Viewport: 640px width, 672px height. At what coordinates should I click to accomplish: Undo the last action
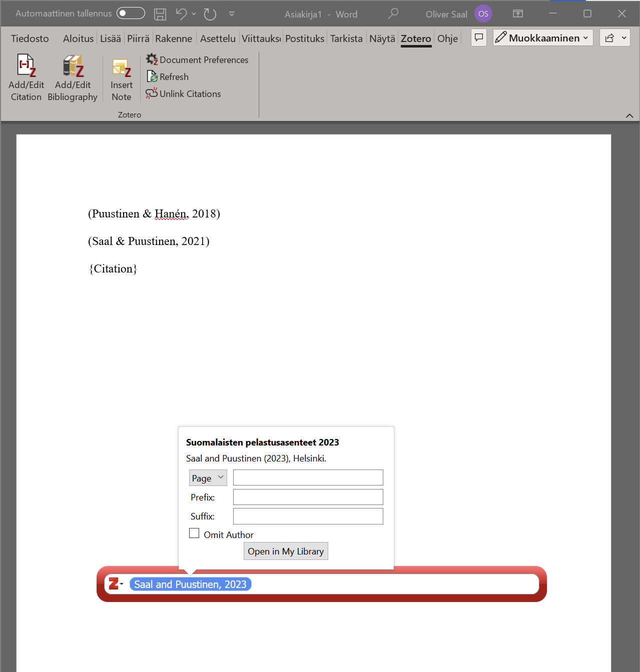(x=181, y=14)
